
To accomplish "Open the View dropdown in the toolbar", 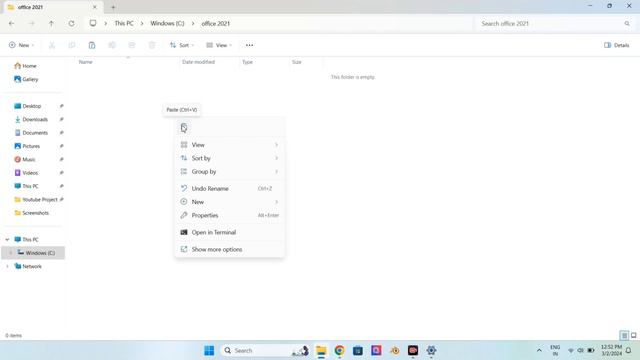I will pyautogui.click(x=219, y=45).
